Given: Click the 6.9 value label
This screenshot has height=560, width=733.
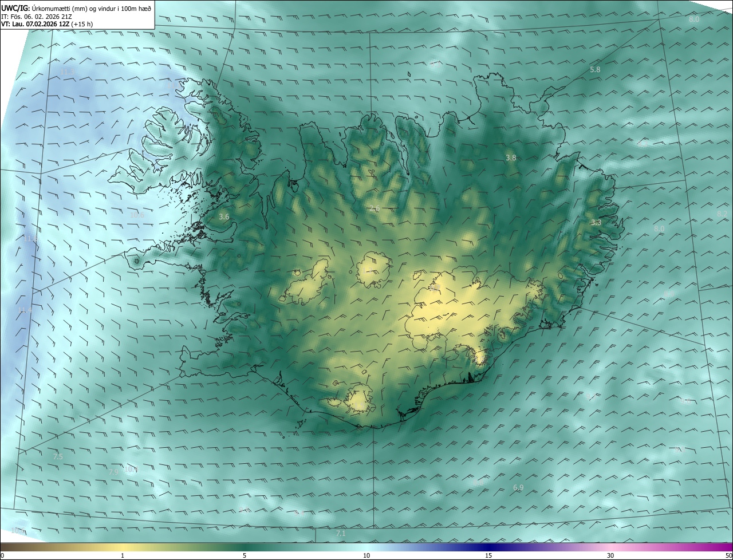Looking at the screenshot, I should coord(518,487).
